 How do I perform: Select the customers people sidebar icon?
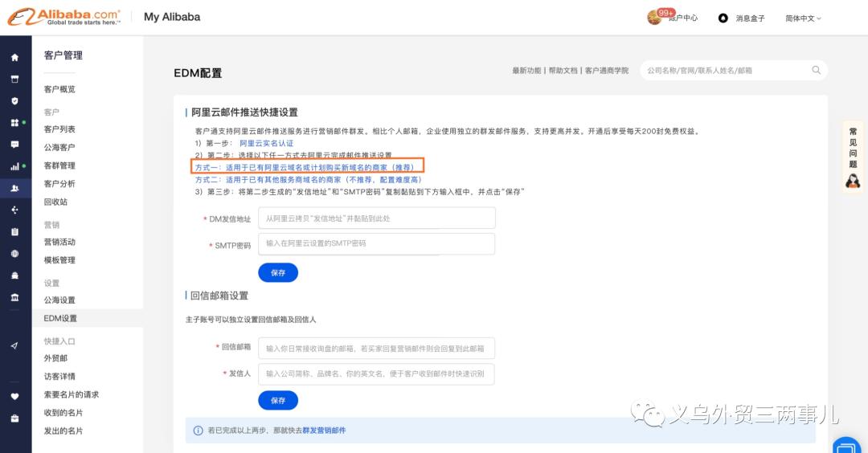point(15,188)
